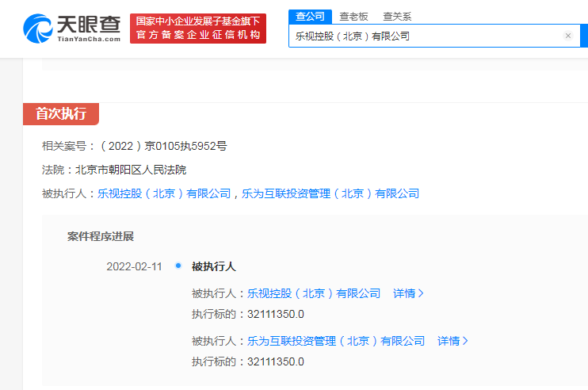This screenshot has width=588, height=390.
Task: Click the blue timeline dot beside 2022-02-11
Action: [178, 266]
